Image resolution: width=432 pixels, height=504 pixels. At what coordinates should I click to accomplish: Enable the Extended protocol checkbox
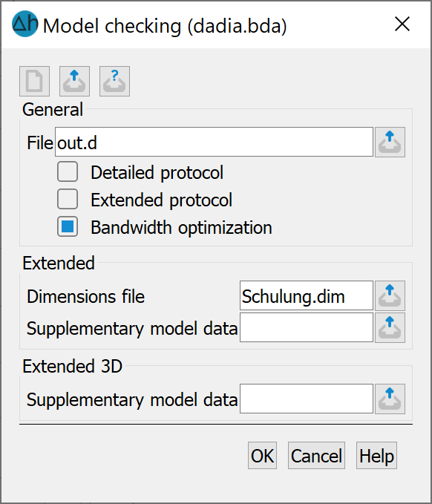coord(68,199)
